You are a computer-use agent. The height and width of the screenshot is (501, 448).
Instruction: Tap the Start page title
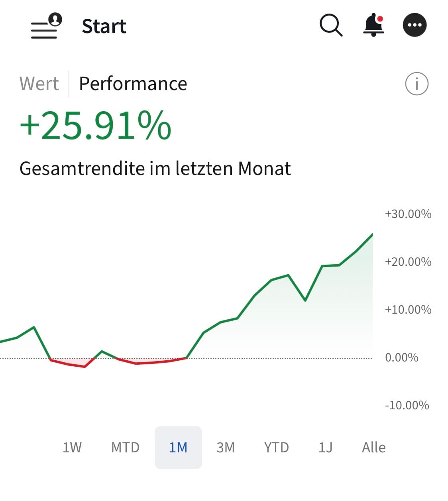coord(104,26)
